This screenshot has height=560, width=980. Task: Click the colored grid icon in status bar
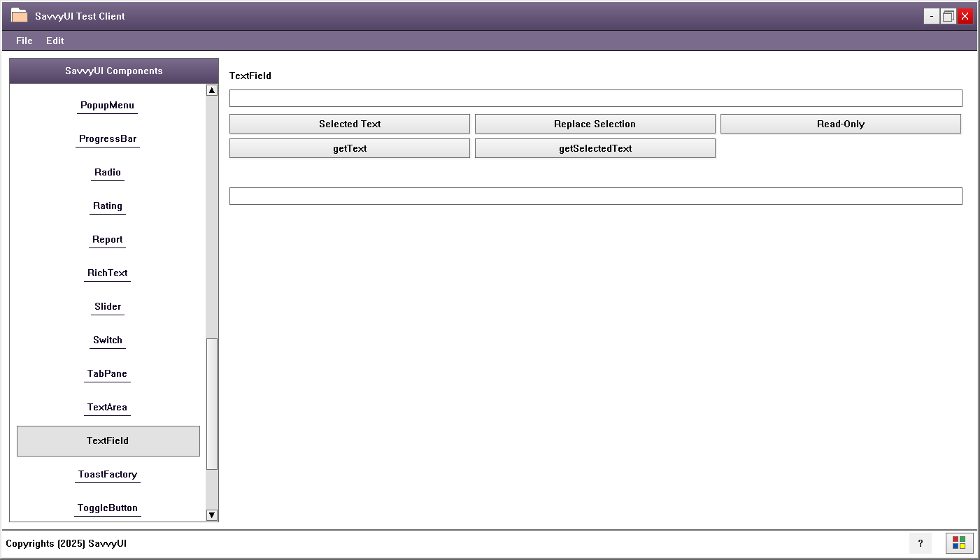(959, 543)
